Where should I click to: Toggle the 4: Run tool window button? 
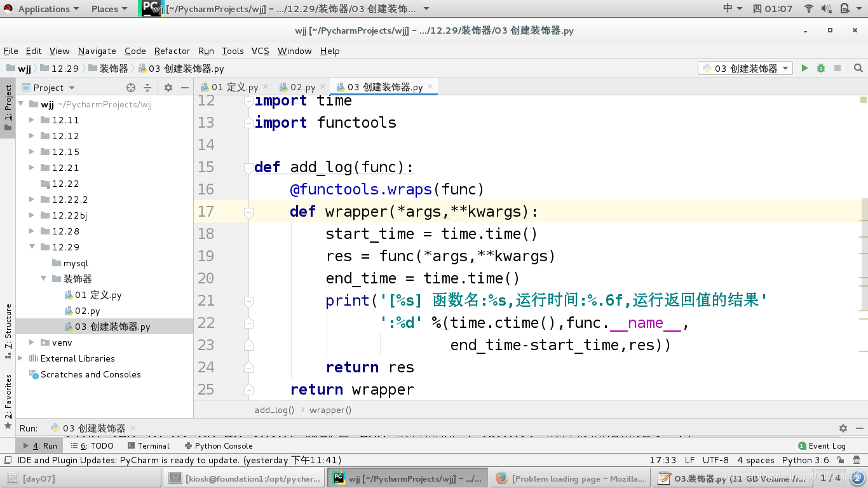[39, 445]
